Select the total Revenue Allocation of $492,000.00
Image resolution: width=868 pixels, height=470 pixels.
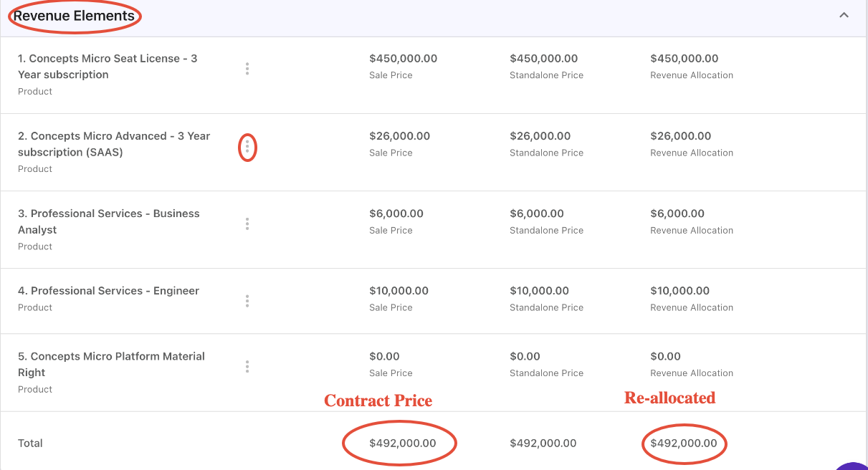(684, 443)
